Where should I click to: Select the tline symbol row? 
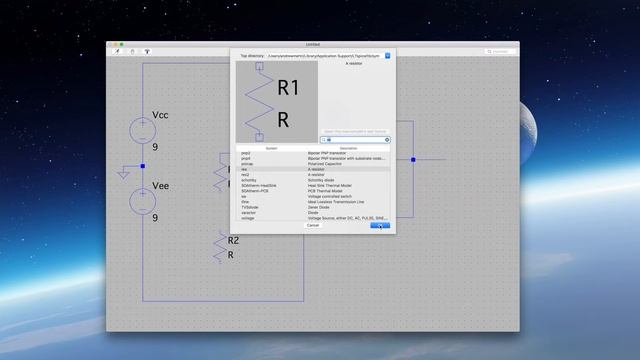313,202
